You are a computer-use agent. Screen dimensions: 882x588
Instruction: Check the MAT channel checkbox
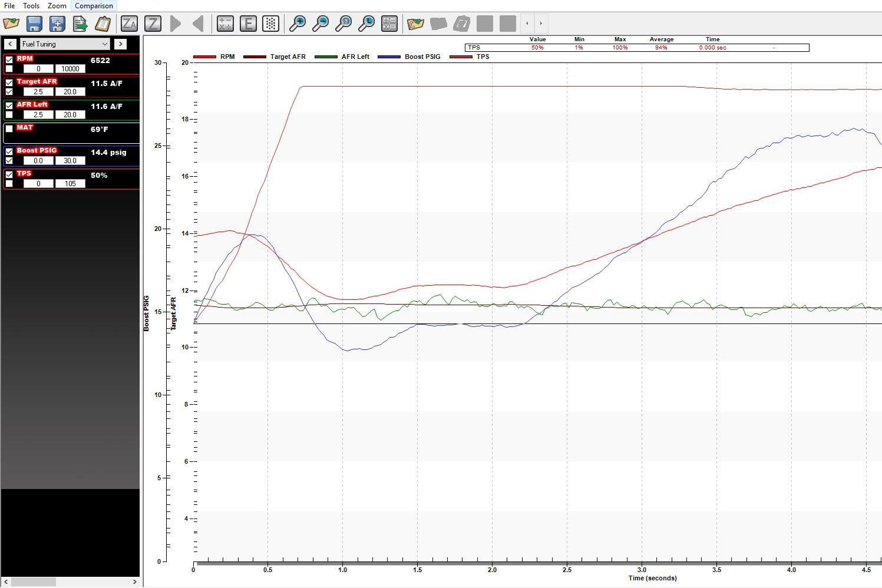[9, 128]
